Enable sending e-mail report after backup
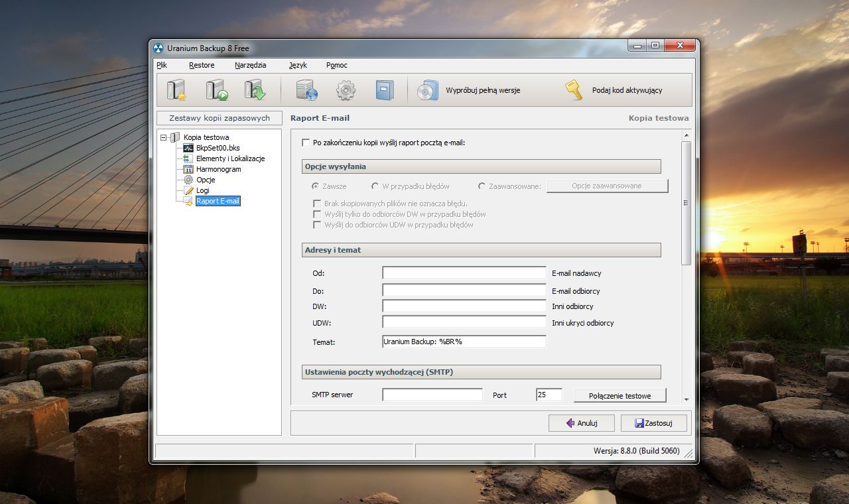Screen dimensions: 849x504 click(306, 143)
